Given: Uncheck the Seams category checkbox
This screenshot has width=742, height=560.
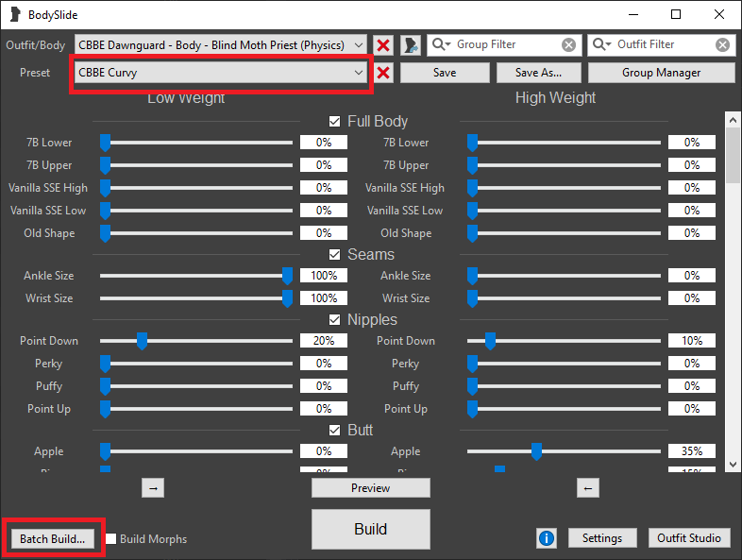Looking at the screenshot, I should tap(334, 255).
